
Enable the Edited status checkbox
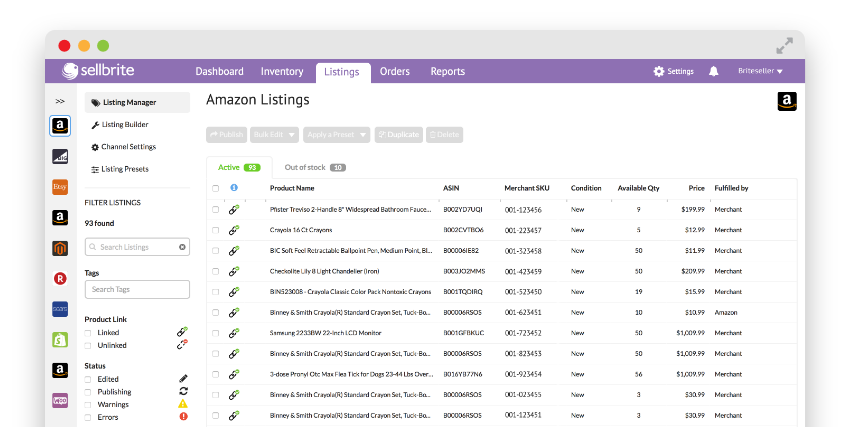coord(88,379)
